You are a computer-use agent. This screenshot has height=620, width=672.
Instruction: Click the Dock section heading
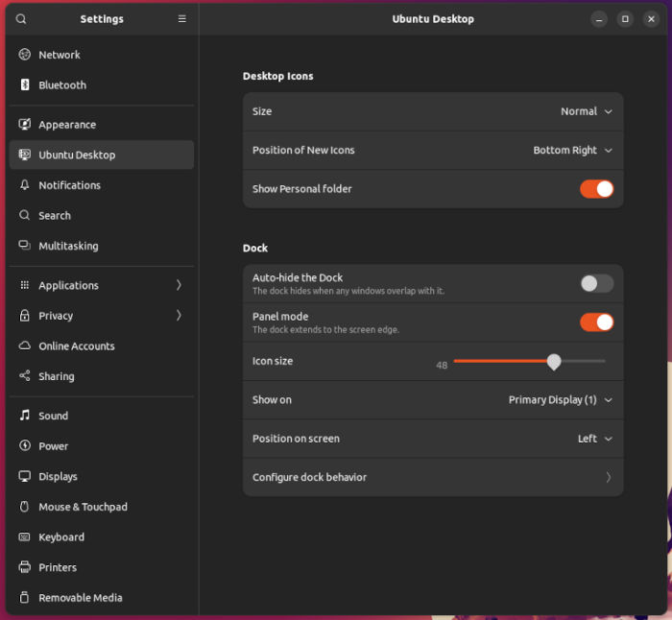[255, 248]
